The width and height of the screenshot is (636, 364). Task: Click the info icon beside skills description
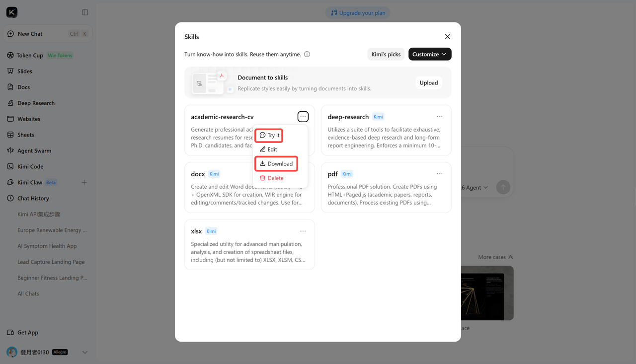coord(307,54)
